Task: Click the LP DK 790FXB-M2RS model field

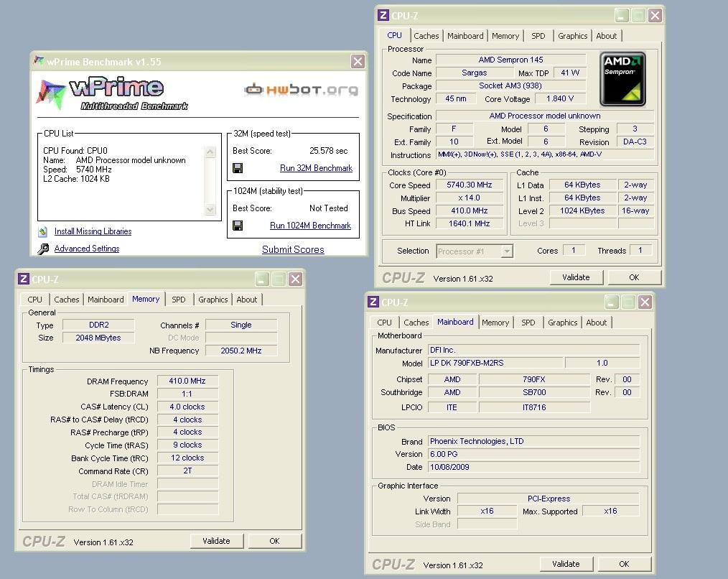Action: pos(495,363)
